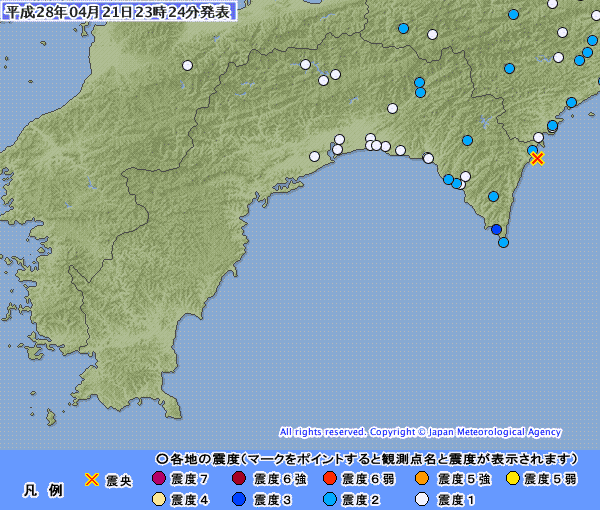Click the dark red 震度6強 legend circle
Viewport: 600px width, 510px height.
click(239, 478)
